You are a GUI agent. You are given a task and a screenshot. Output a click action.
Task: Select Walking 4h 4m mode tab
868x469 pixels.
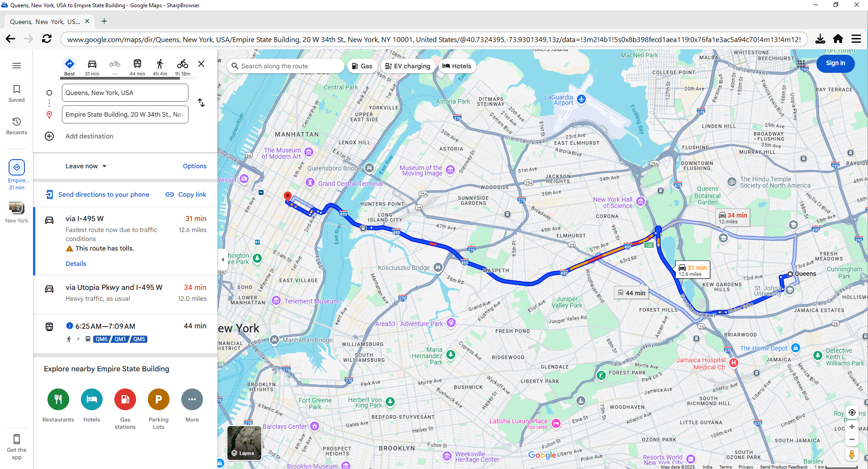pos(160,67)
